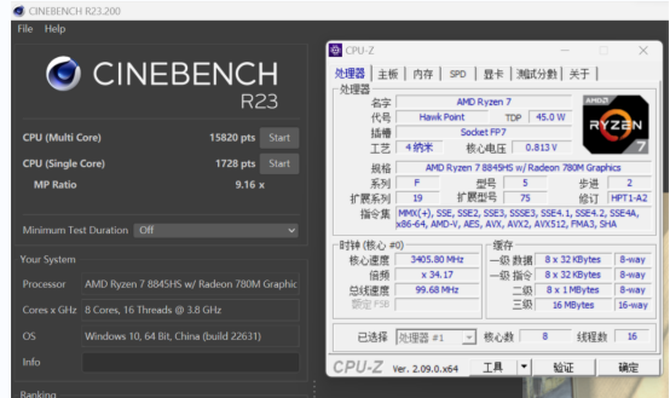
Task: Switch to the 測試分數 tab in CPU-Z
Action: pyautogui.click(x=536, y=74)
